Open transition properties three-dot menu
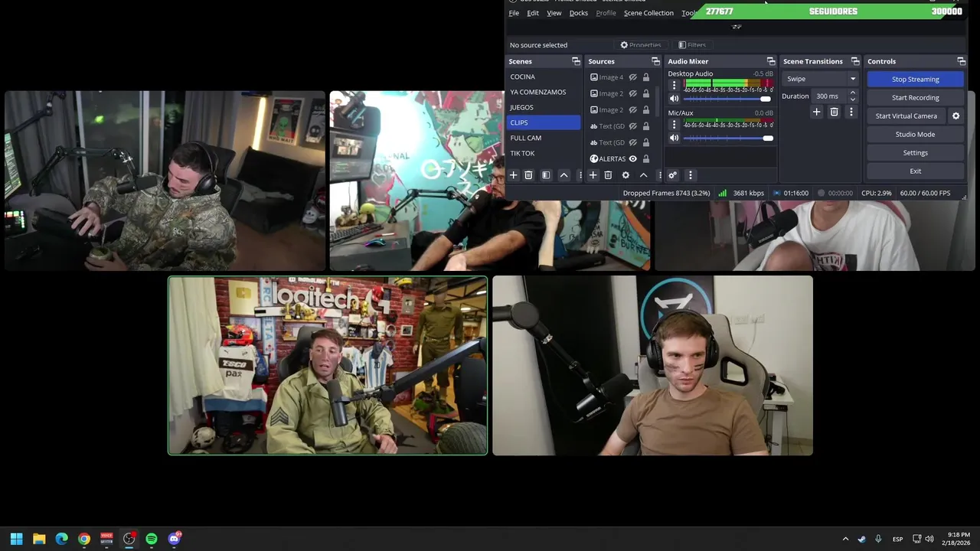 point(851,112)
